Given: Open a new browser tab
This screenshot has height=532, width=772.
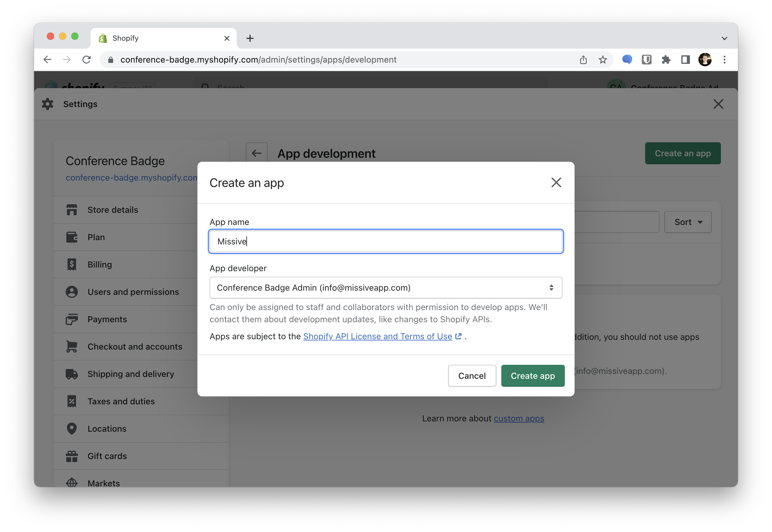Looking at the screenshot, I should pyautogui.click(x=250, y=38).
